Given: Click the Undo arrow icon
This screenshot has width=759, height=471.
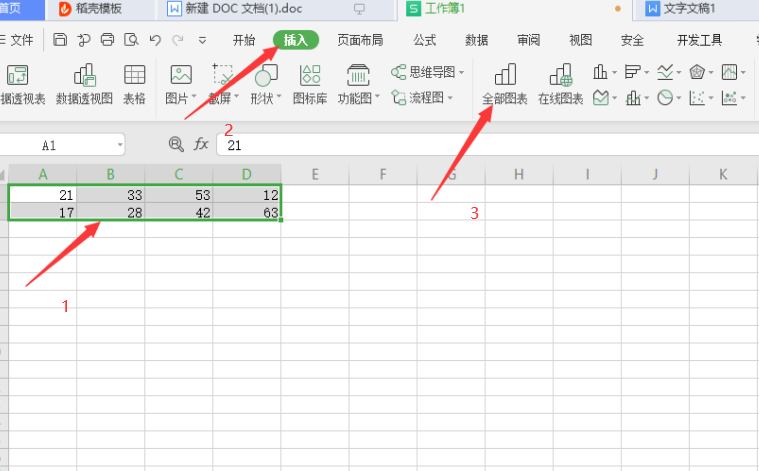Looking at the screenshot, I should coord(155,40).
